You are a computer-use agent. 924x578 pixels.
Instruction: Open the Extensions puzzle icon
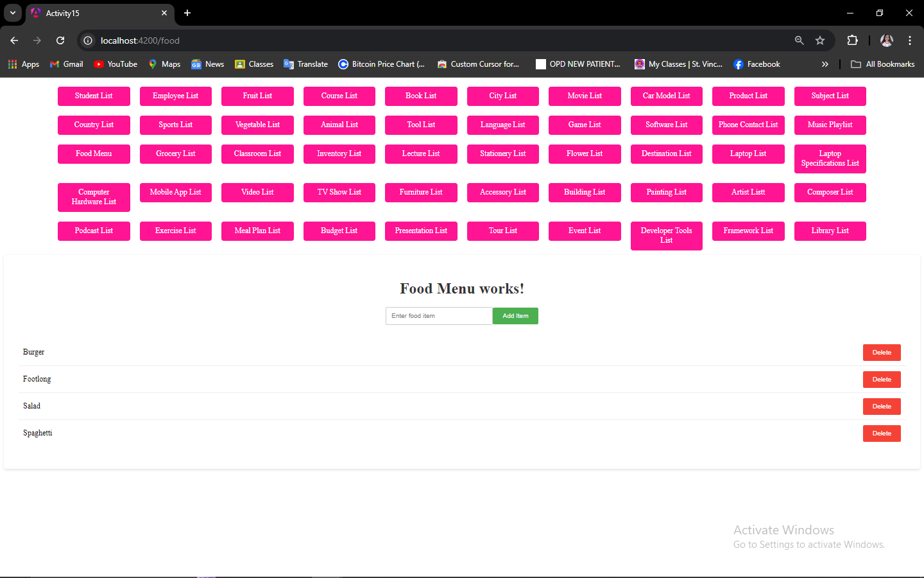852,40
